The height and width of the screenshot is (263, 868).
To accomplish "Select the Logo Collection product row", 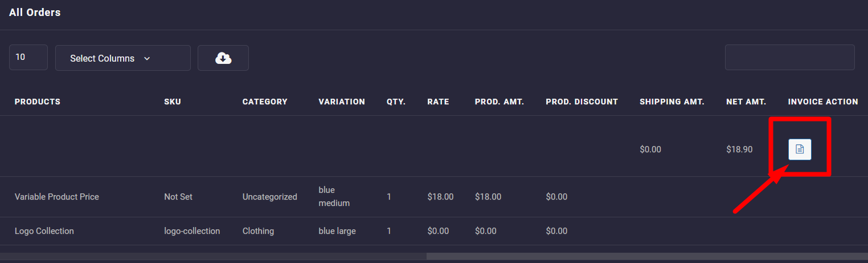I will 44,231.
